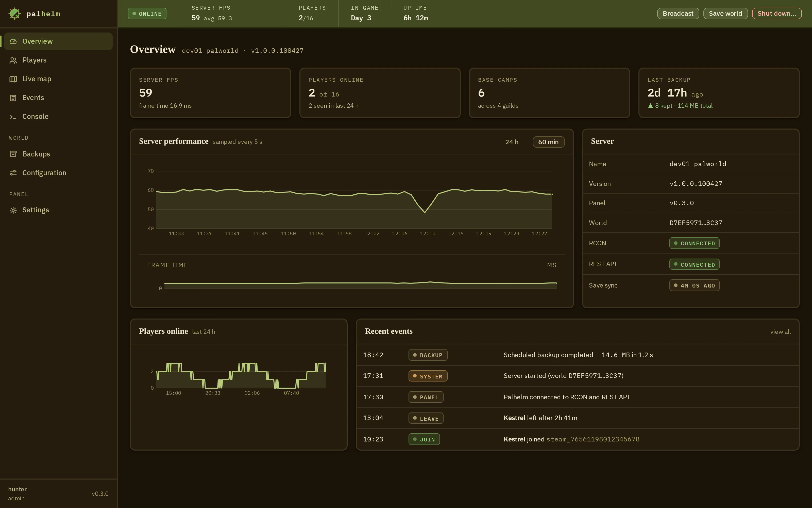Click the RCON CONNECTED badge

(694, 243)
